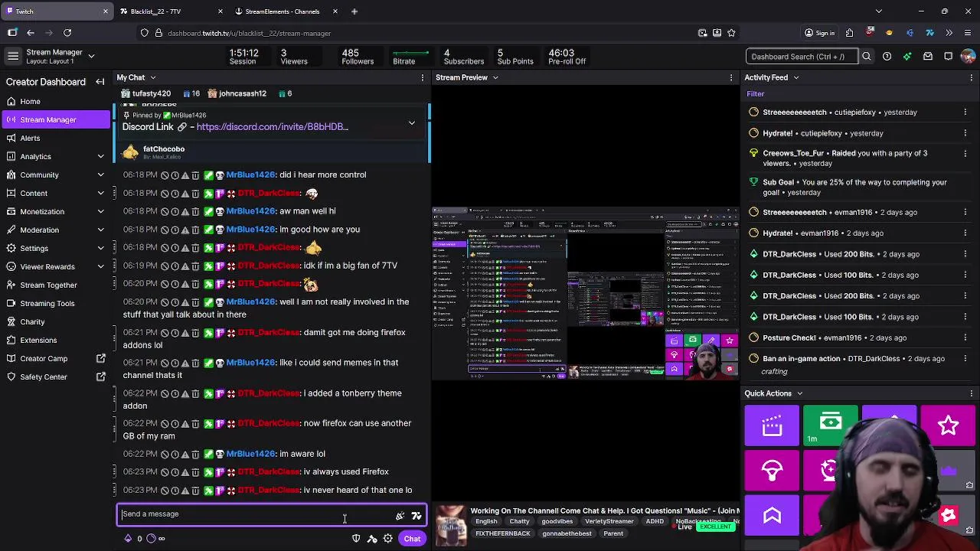Expand the pinned Discord Link message

(x=411, y=123)
